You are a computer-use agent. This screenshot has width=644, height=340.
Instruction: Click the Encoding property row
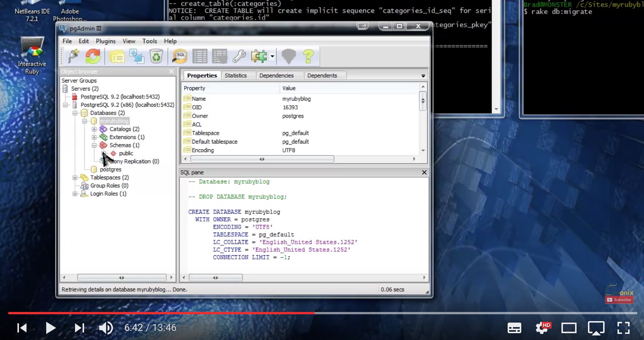click(x=301, y=150)
